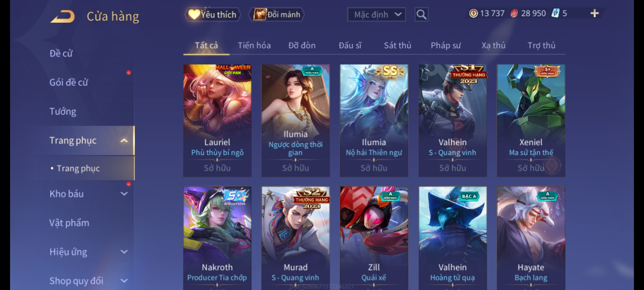The image size is (644, 290).
Task: Expand the Hiệu ứng sidebar section
Action: 124,252
